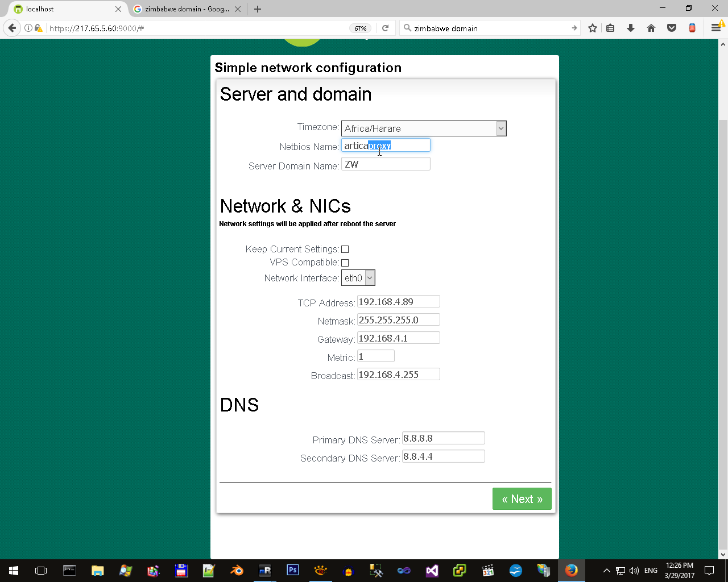Image resolution: width=728 pixels, height=582 pixels.
Task: Open the downloads arrow icon
Action: (x=631, y=28)
